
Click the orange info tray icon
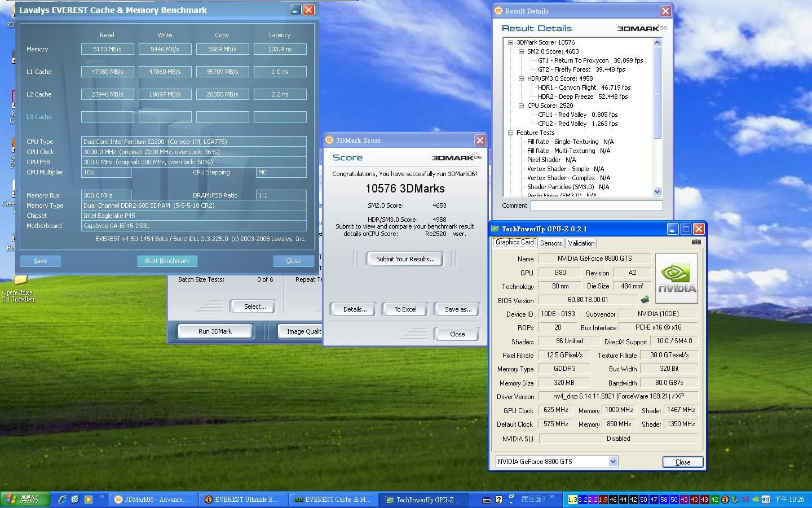725,500
